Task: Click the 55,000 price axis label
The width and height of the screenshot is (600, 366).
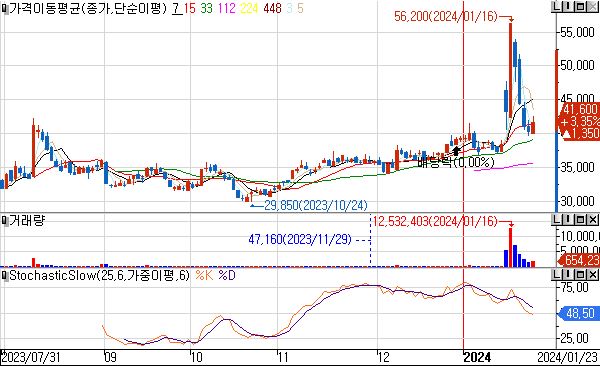Action: click(577, 33)
